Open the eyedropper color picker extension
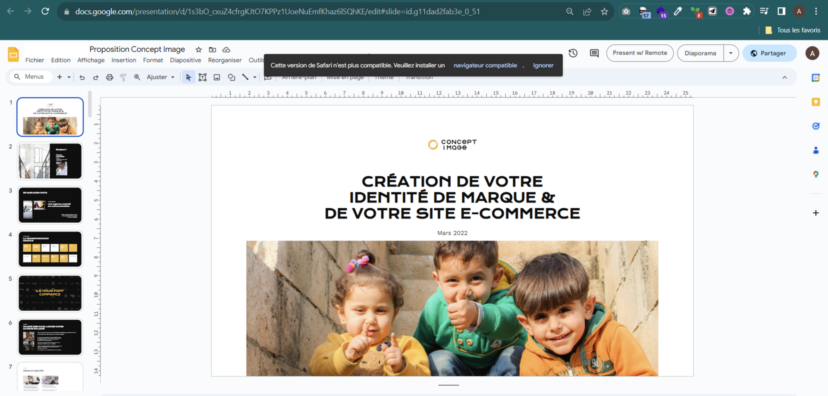 point(678,11)
